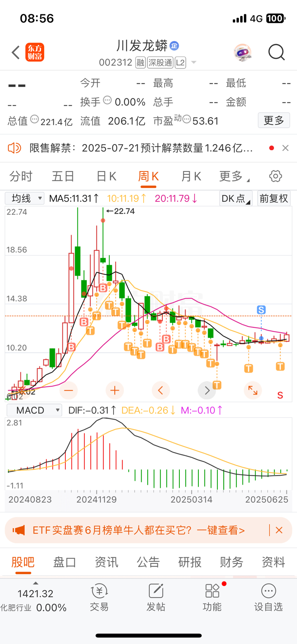Zoom in chart with plus button
The width and height of the screenshot is (297, 644).
click(114, 390)
